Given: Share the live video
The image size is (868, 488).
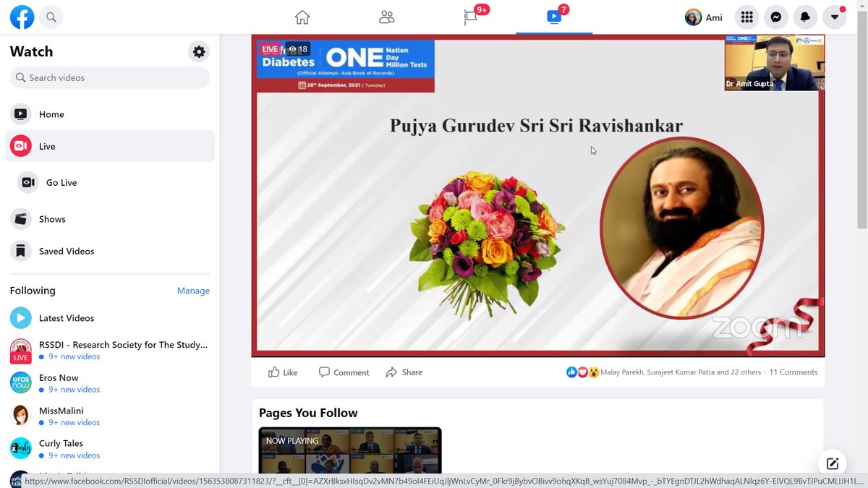Looking at the screenshot, I should 404,372.
